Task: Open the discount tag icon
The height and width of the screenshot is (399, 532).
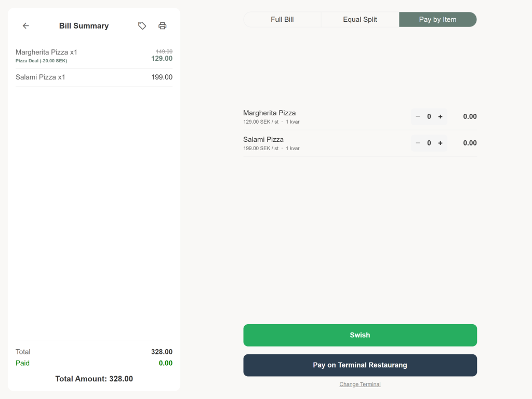Action: tap(142, 26)
